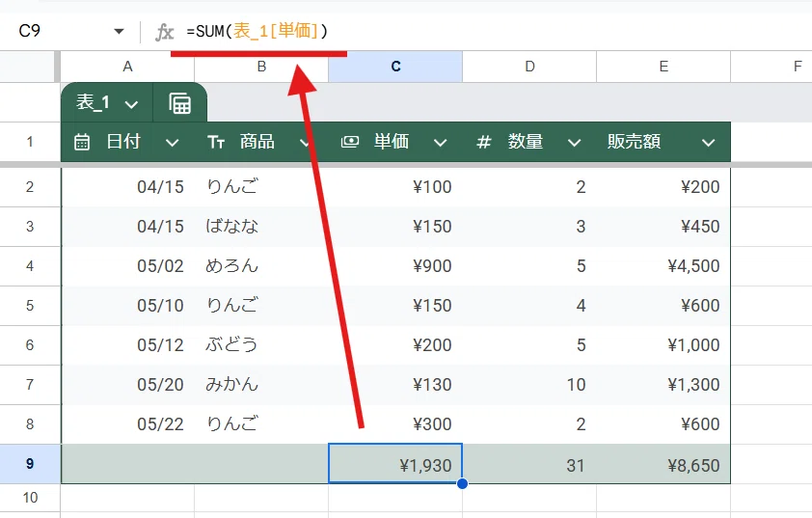Image resolution: width=812 pixels, height=518 pixels.
Task: Click the fx function icon
Action: 164,32
